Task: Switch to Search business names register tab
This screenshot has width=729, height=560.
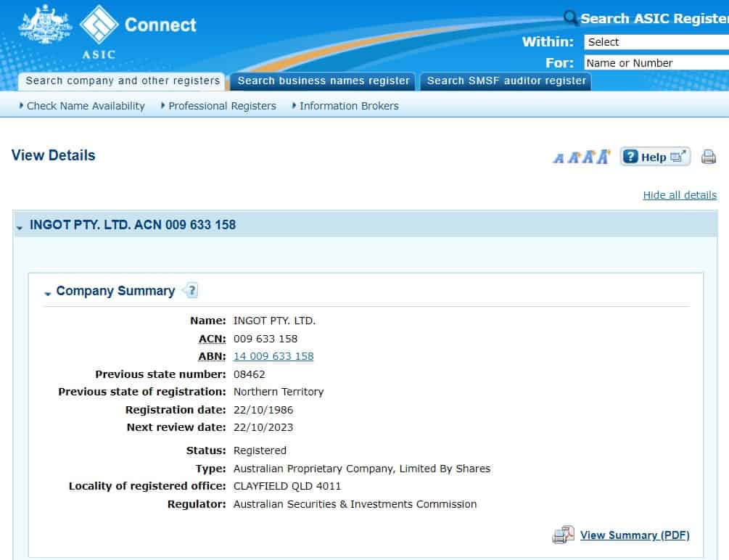Action: tap(324, 81)
